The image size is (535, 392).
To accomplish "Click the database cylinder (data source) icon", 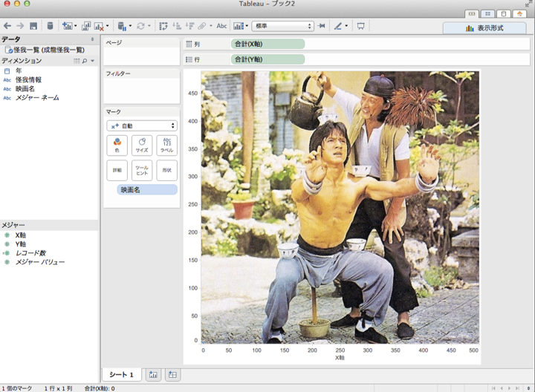I will (50, 26).
